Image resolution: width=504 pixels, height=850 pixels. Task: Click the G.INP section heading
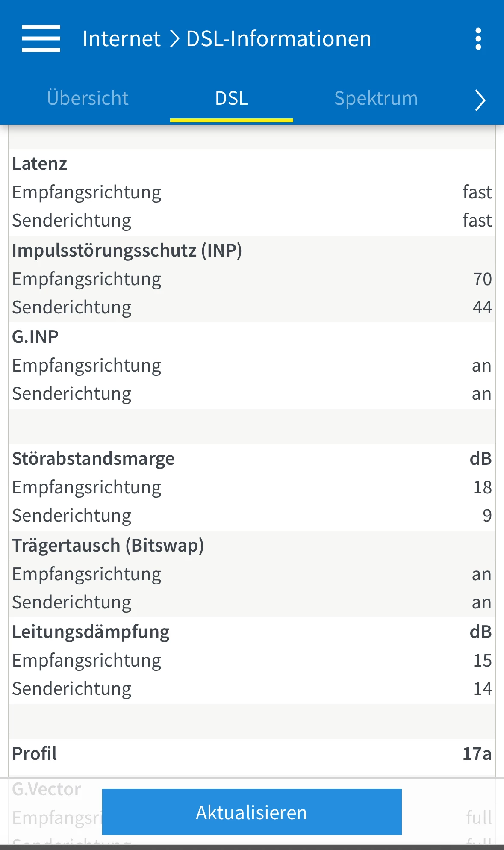pyautogui.click(x=35, y=337)
